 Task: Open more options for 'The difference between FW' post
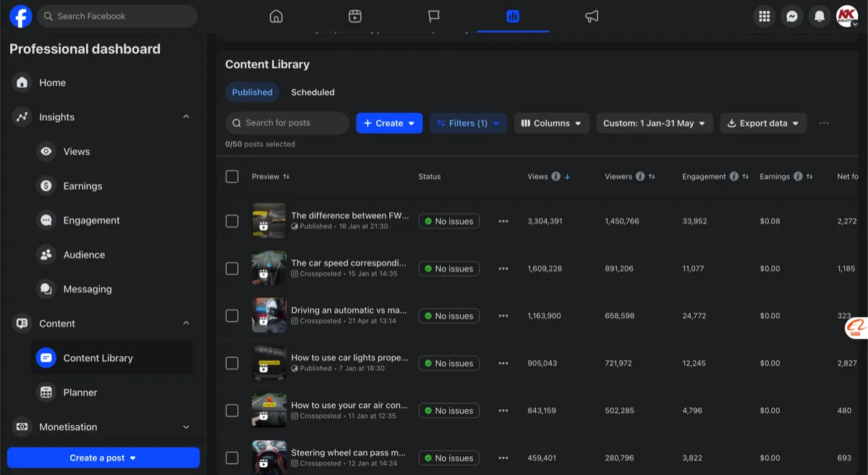coord(503,222)
